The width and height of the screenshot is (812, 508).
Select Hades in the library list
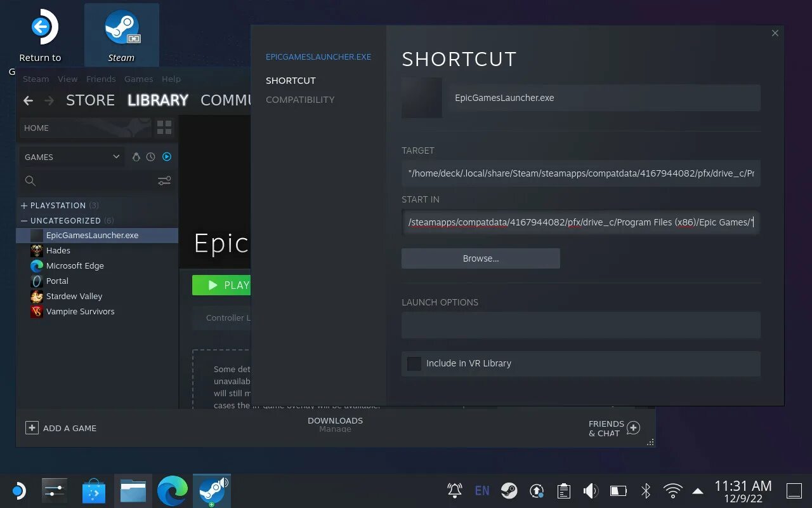[x=97, y=250]
